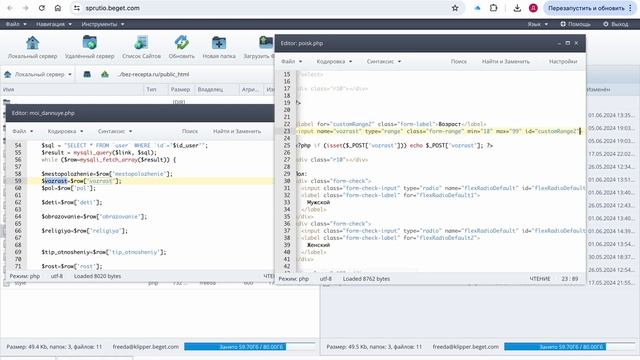Click the dark drive icon beside path
Image resolution: width=640 pixels, height=360 pixels.
pyautogui.click(x=87, y=74)
